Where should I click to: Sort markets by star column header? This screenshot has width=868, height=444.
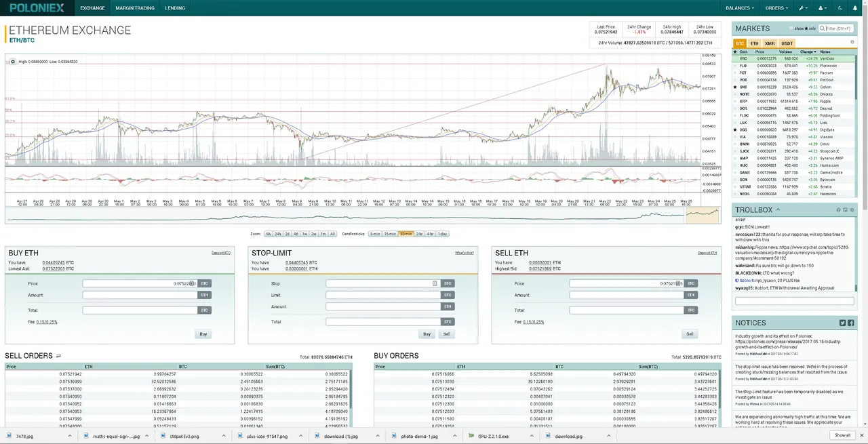click(735, 52)
